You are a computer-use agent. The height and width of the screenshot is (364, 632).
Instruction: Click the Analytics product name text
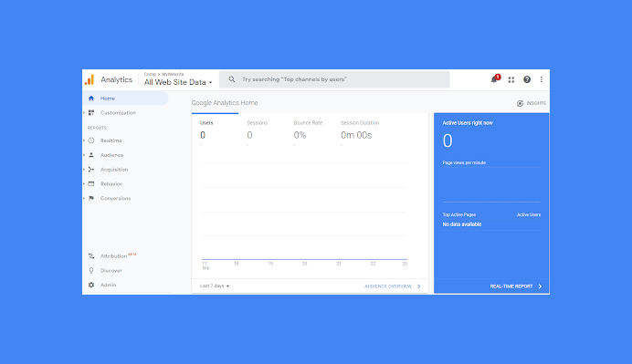pos(117,79)
